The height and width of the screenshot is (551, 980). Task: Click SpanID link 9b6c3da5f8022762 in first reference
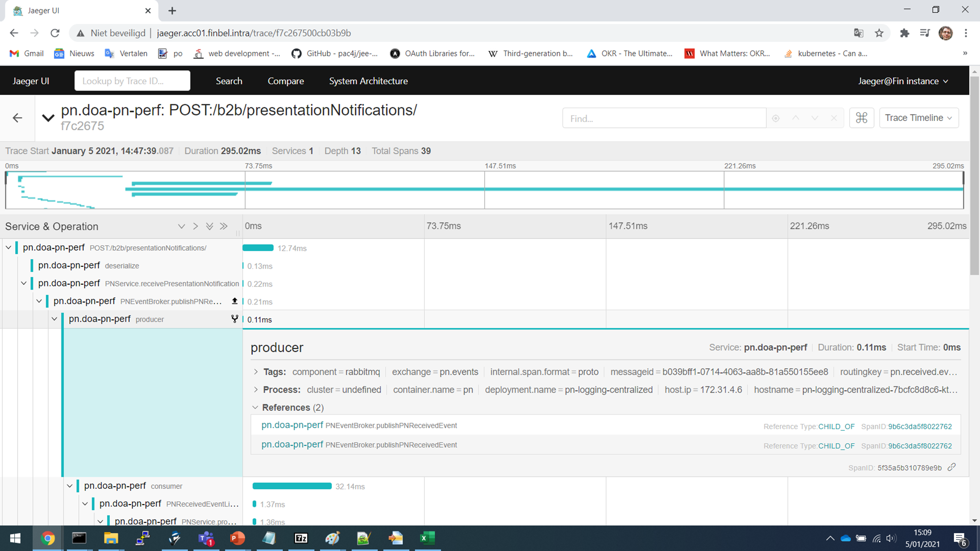(x=920, y=427)
